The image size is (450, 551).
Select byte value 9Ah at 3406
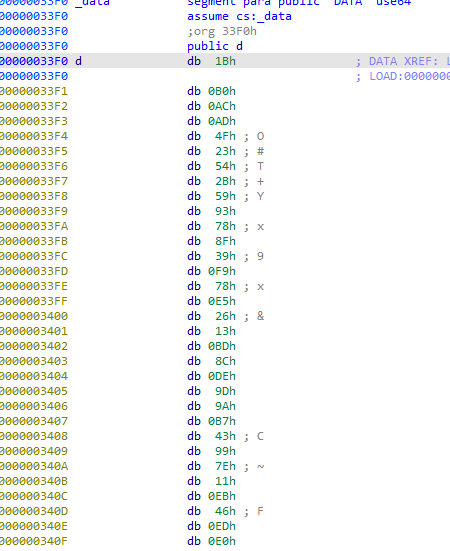225,406
